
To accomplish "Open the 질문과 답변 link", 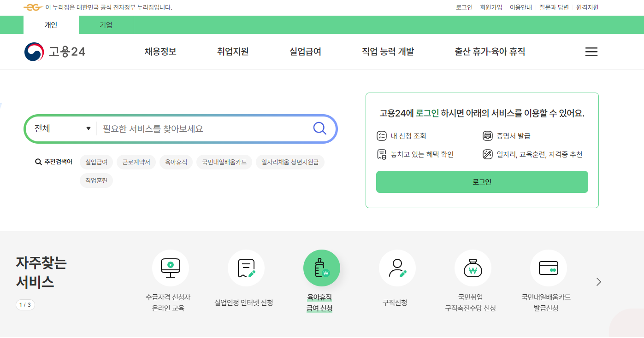I will coord(554,7).
